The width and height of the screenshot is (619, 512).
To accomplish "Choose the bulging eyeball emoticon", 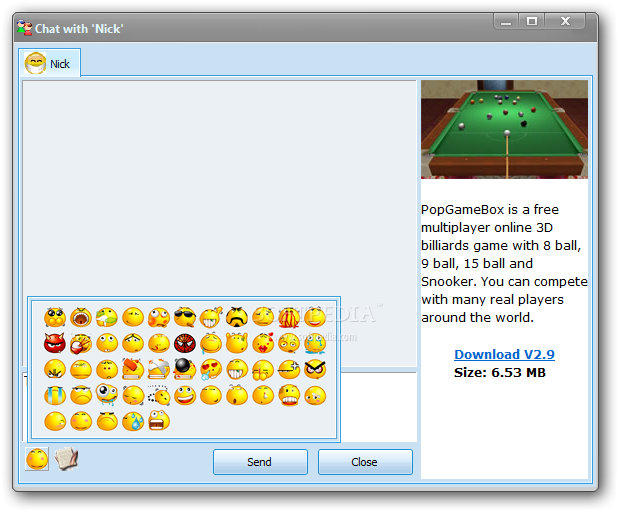I will point(107,394).
